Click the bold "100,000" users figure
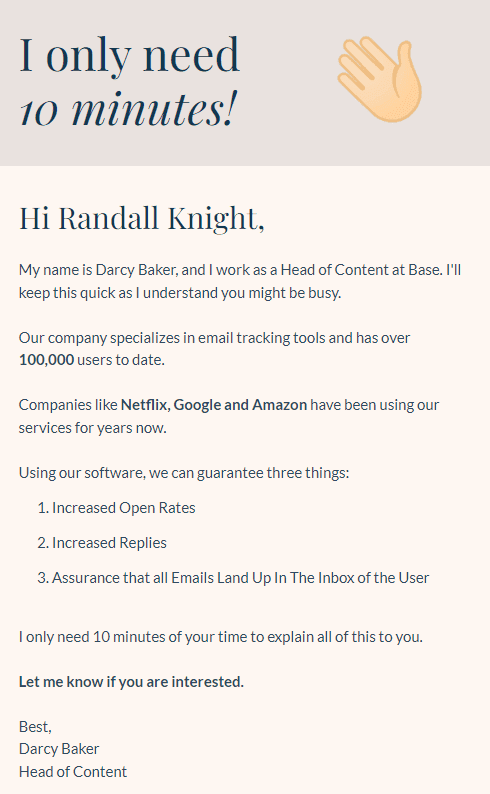 (x=47, y=360)
